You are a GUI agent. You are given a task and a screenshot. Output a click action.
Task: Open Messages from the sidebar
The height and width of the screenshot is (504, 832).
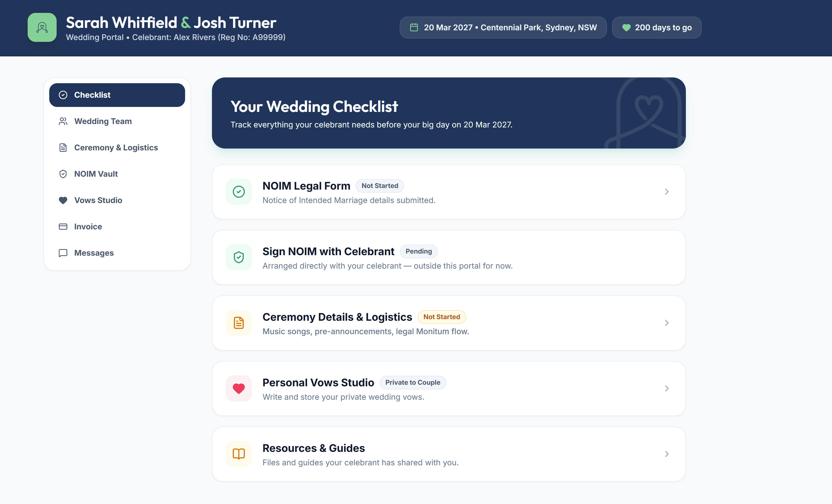(117, 253)
